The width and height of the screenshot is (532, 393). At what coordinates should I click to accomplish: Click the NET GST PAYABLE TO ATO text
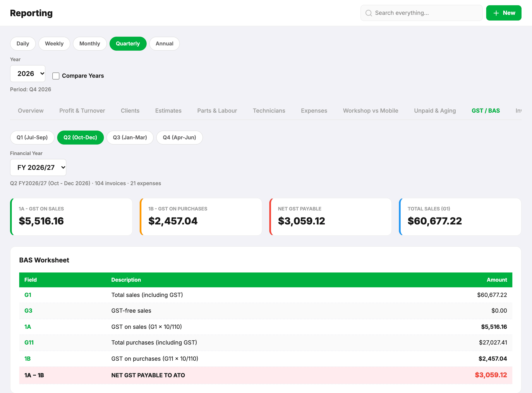click(148, 375)
